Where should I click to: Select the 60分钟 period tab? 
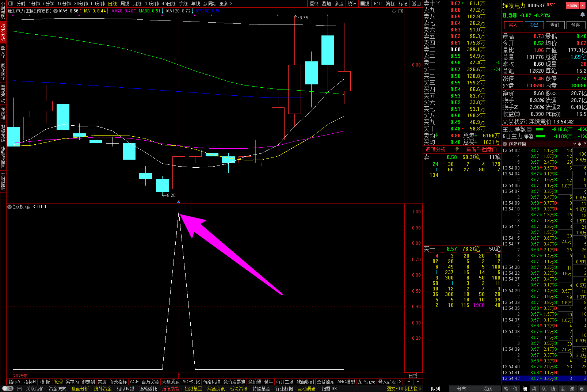(98, 4)
